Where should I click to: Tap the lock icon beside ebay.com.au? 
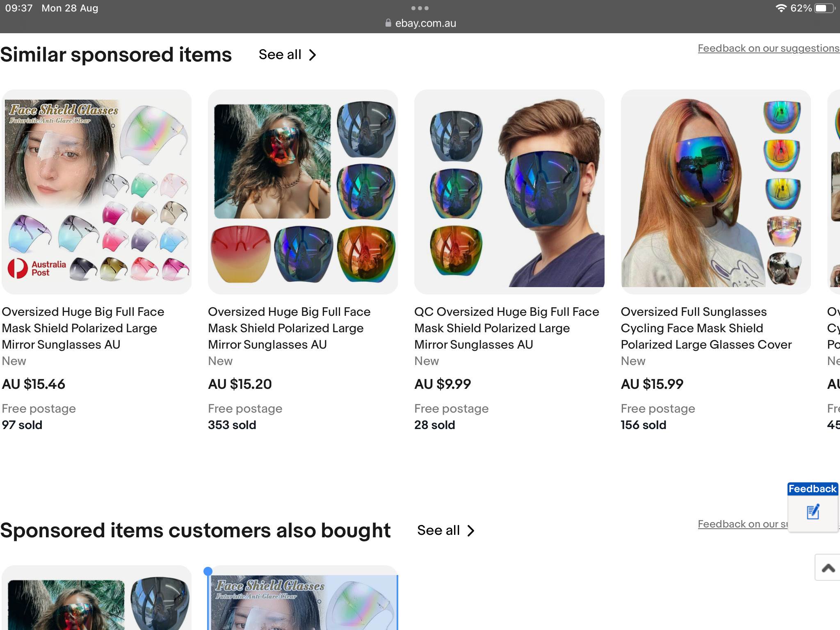click(x=388, y=23)
